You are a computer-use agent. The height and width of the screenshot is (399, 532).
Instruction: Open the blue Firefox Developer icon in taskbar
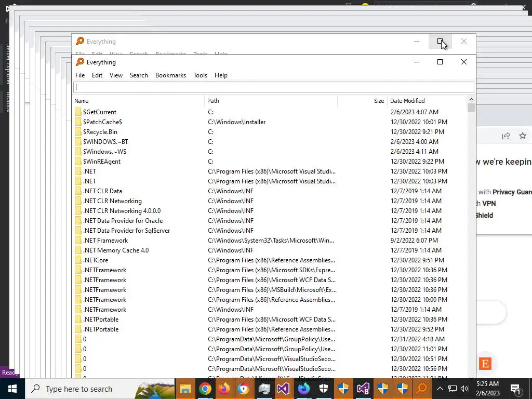point(303,389)
